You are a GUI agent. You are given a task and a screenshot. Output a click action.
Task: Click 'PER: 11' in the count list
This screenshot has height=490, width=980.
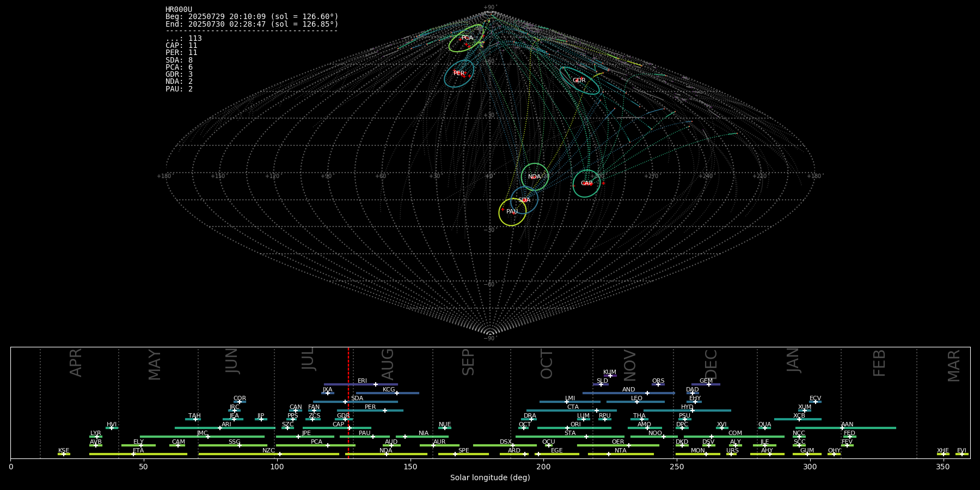181,53
